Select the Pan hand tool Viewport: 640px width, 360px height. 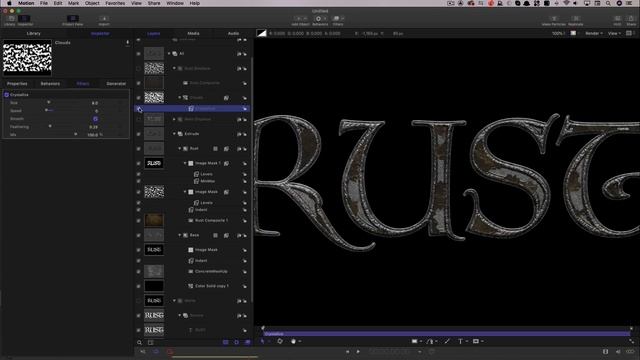click(x=293, y=341)
